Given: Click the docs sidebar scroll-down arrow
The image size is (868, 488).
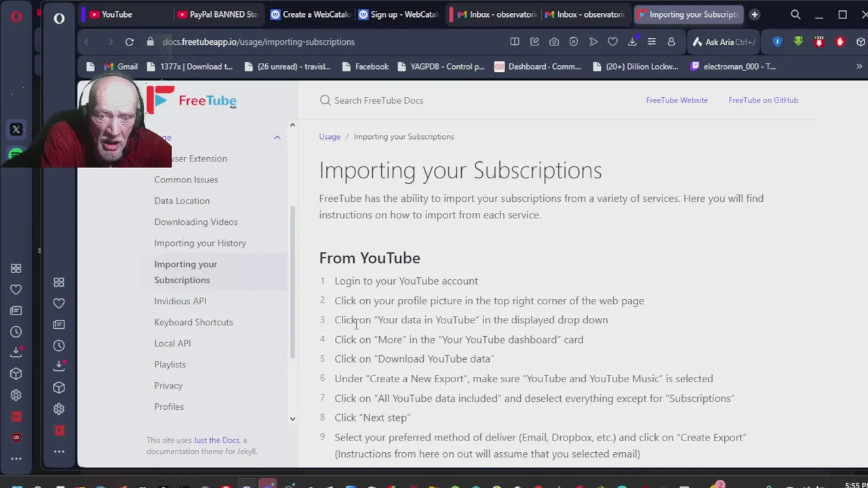Looking at the screenshot, I should [292, 419].
